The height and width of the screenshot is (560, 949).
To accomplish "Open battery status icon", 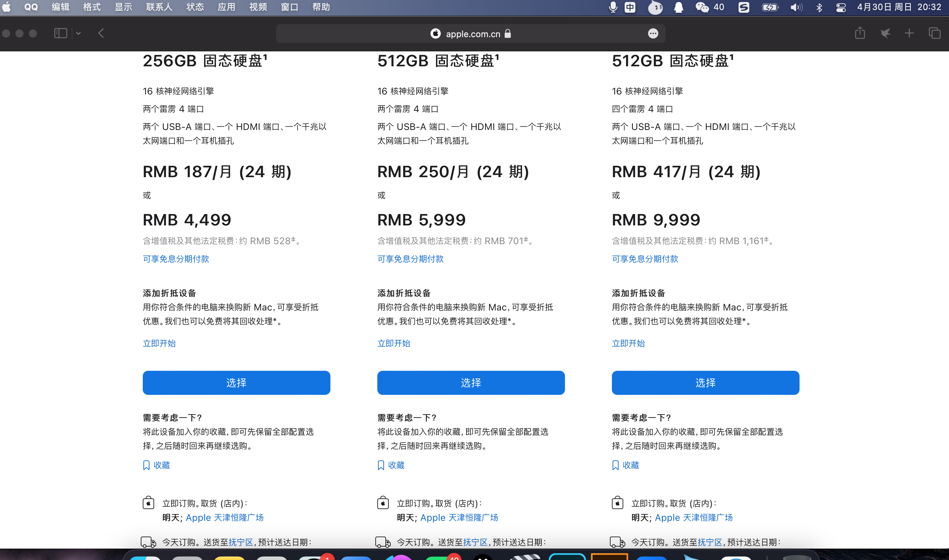I will pos(770,7).
